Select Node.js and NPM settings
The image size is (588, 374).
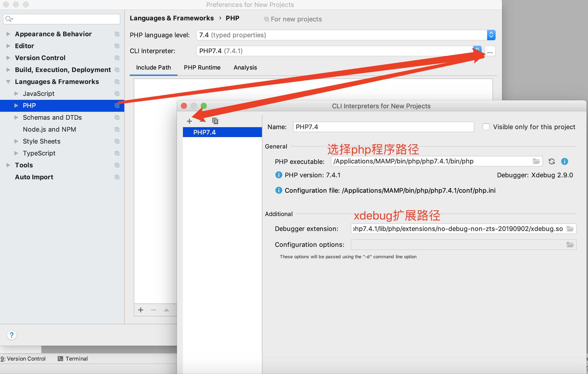click(49, 129)
